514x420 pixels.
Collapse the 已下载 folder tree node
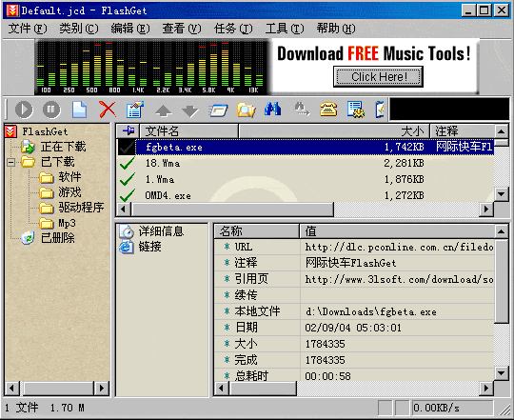11,162
